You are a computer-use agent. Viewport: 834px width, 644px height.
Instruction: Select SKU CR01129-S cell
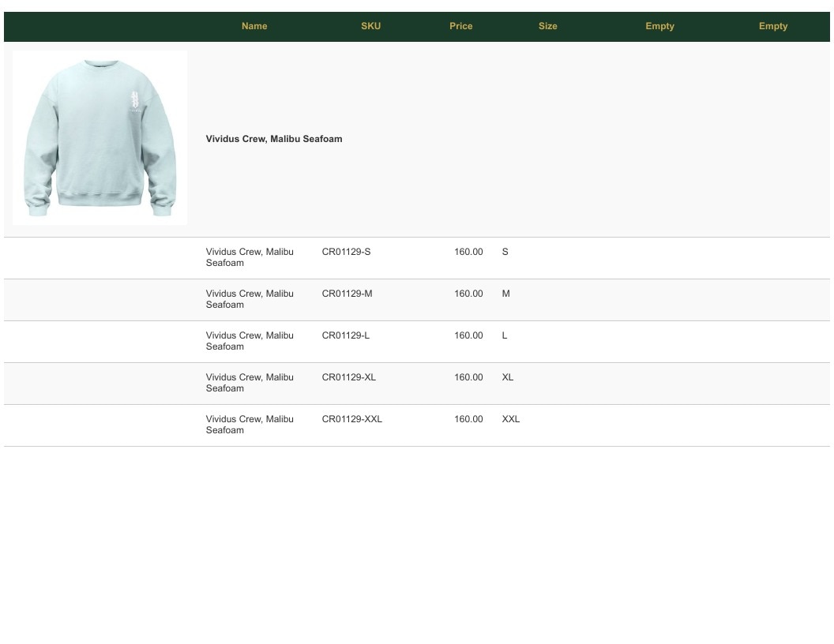pyautogui.click(x=346, y=252)
